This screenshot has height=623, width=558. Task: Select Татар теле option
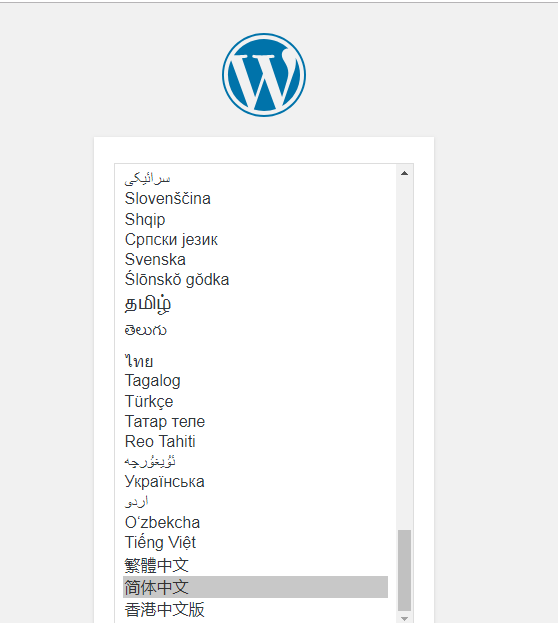coord(255,421)
